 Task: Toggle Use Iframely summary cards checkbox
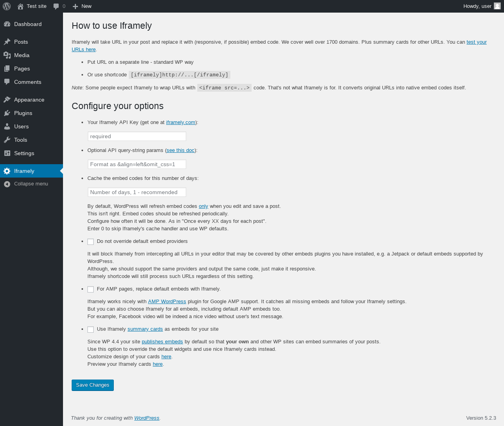[91, 330]
